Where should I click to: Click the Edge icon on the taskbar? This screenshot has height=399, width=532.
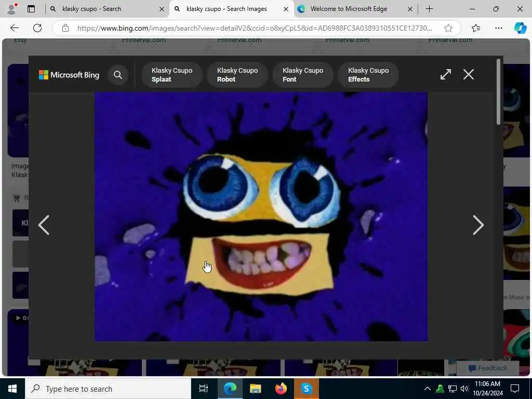click(230, 389)
